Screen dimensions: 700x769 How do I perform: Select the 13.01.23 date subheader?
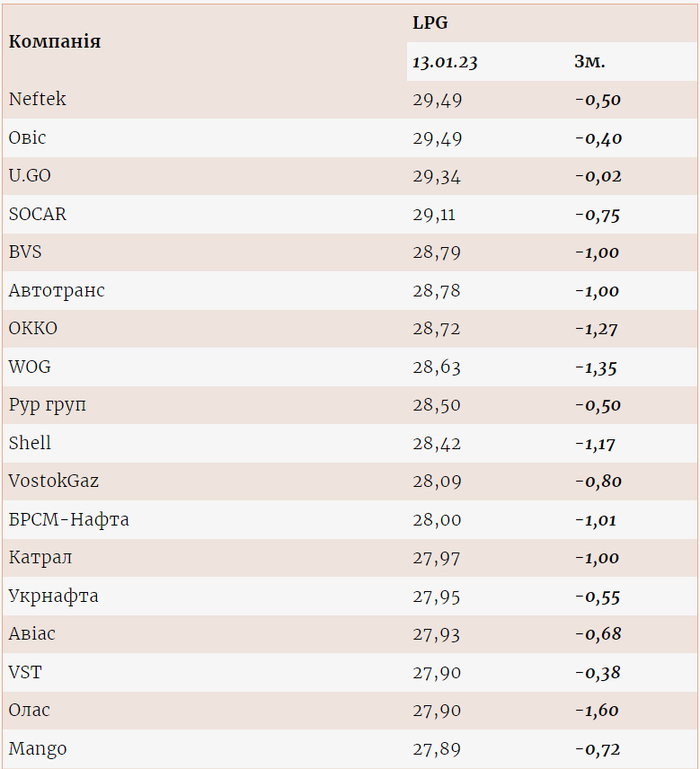pyautogui.click(x=445, y=62)
